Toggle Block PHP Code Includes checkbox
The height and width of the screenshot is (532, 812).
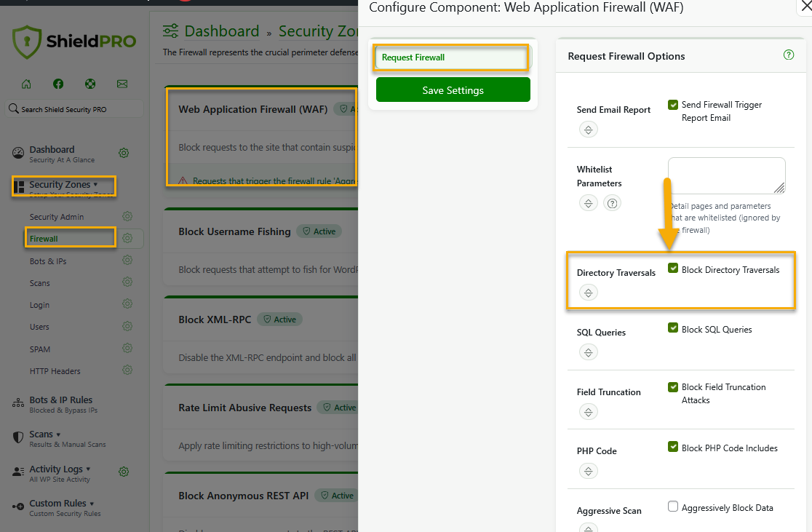673,447
